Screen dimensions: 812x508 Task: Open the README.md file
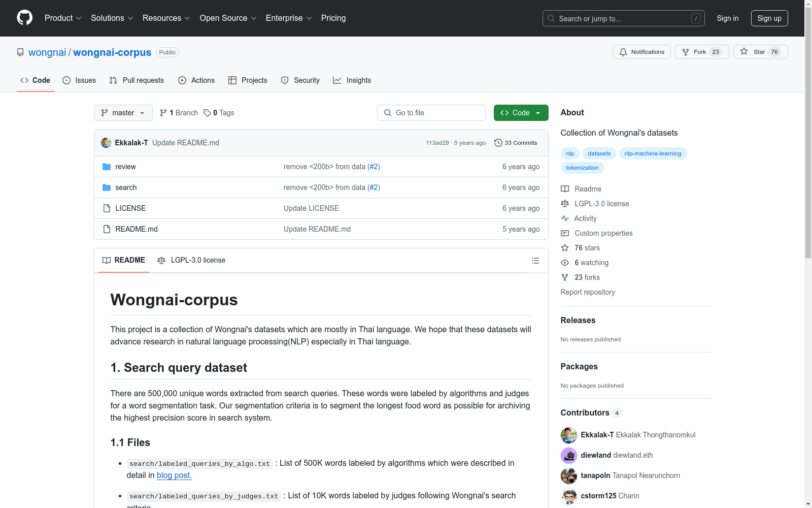point(137,229)
